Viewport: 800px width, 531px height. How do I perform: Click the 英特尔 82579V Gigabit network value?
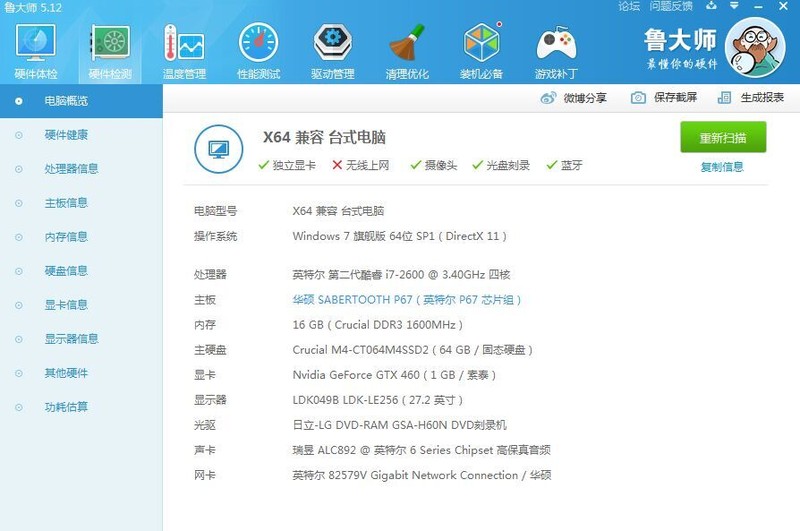click(x=421, y=475)
